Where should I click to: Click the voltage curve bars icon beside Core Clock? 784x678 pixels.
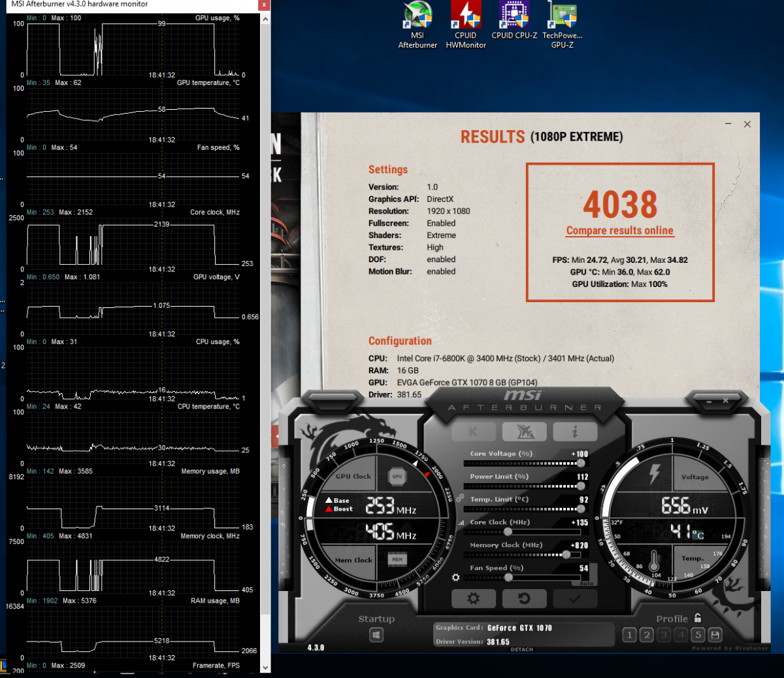[x=461, y=522]
